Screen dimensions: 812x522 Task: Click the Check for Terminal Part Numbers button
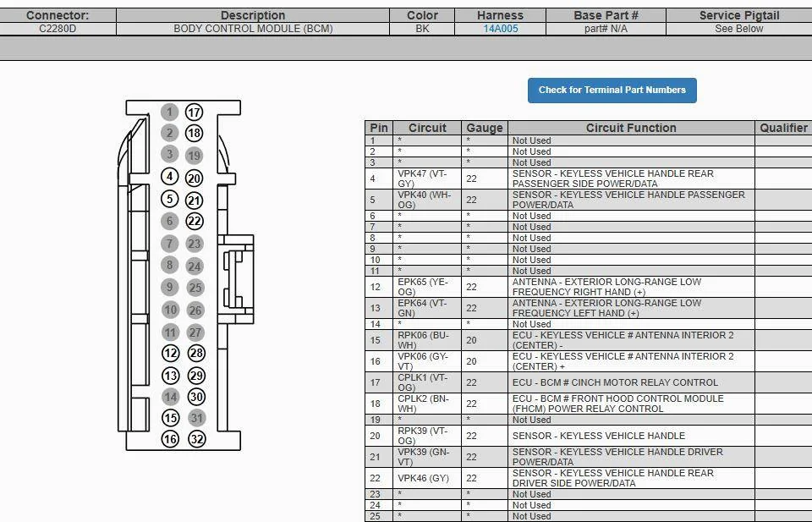coord(612,90)
